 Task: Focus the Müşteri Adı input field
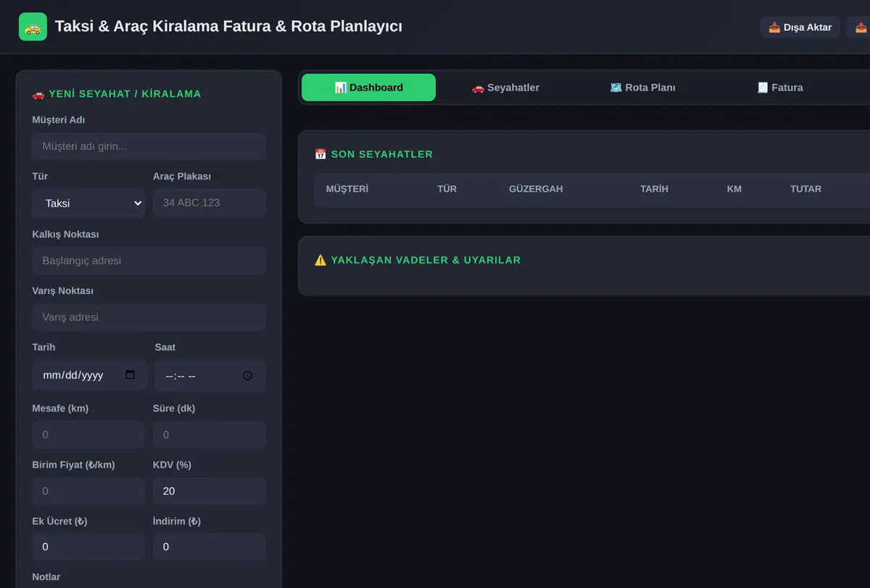(149, 146)
